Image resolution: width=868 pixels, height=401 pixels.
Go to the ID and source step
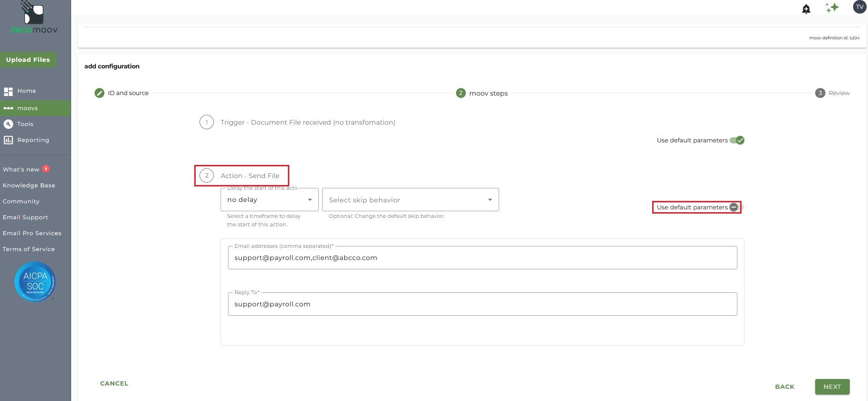(122, 93)
